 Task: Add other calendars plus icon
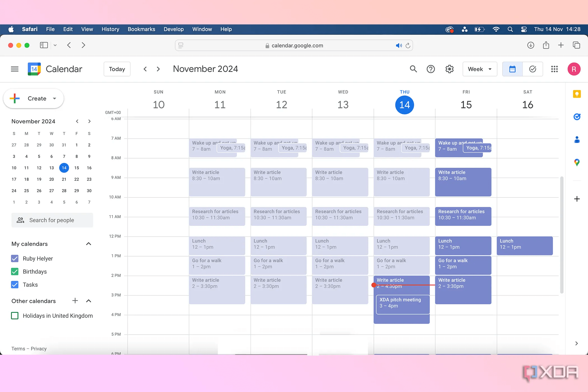pos(75,301)
